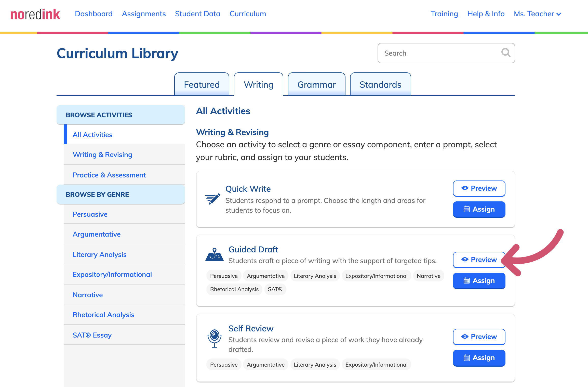The width and height of the screenshot is (588, 387).
Task: Assign the Self Review activity
Action: click(479, 358)
